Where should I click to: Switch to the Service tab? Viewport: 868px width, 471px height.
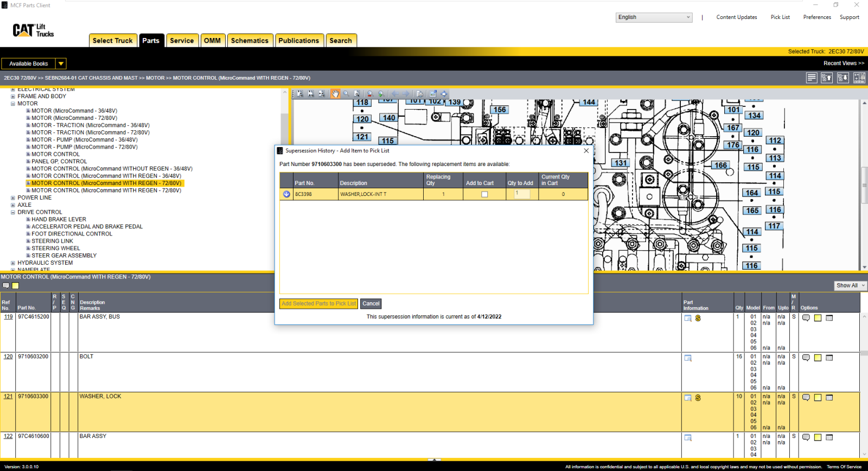182,41
